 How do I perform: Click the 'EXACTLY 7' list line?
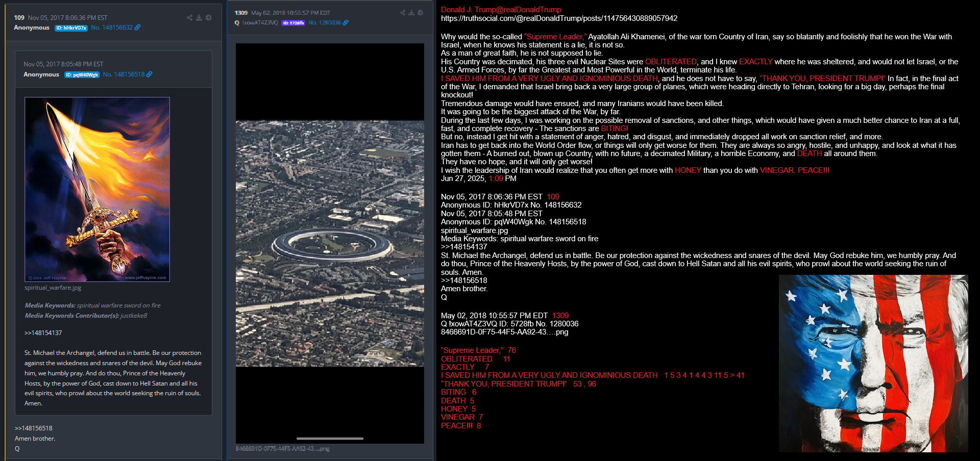465,367
